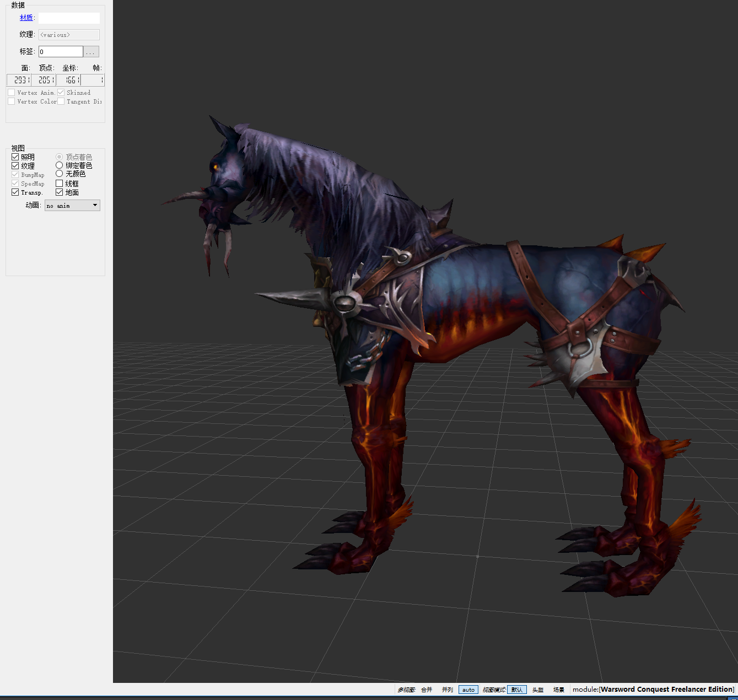738x700 pixels.
Task: Select 场景 scene view mode
Action: [x=559, y=690]
